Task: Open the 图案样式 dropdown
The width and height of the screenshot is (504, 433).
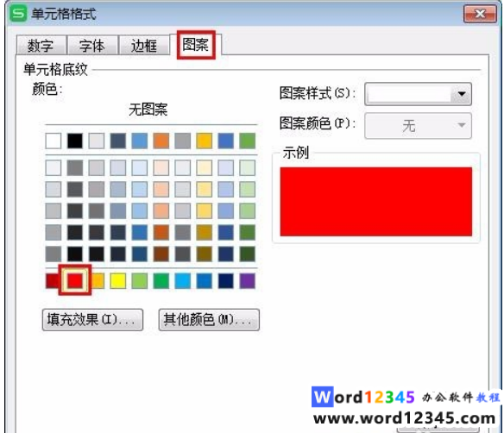Action: [x=418, y=94]
